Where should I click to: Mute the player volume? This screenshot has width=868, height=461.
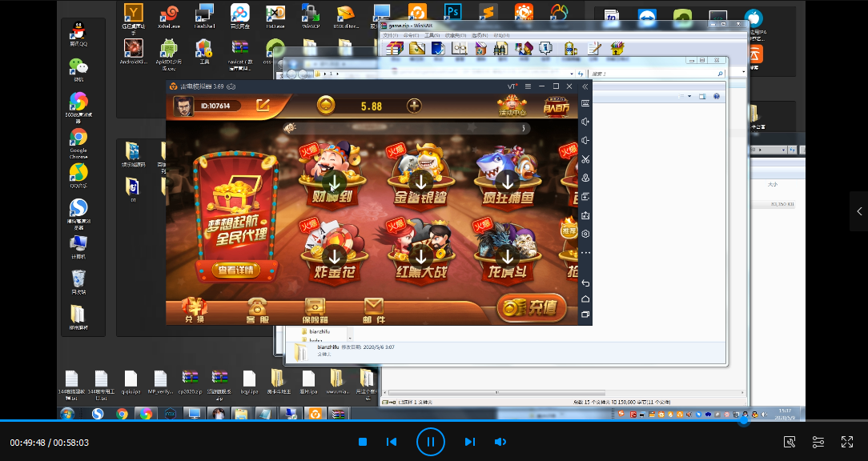coord(500,442)
